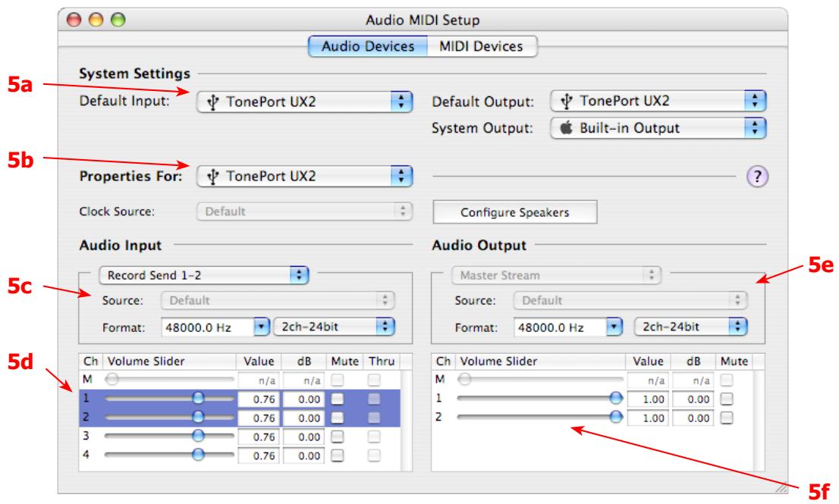Click the output channel 2 Value field
Image resolution: width=839 pixels, height=504 pixels.
pos(648,418)
